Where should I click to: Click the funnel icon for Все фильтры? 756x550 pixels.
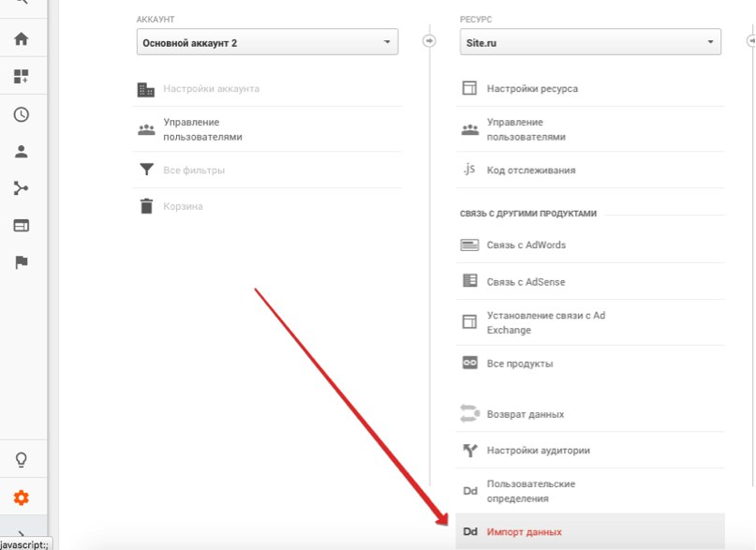click(x=146, y=170)
